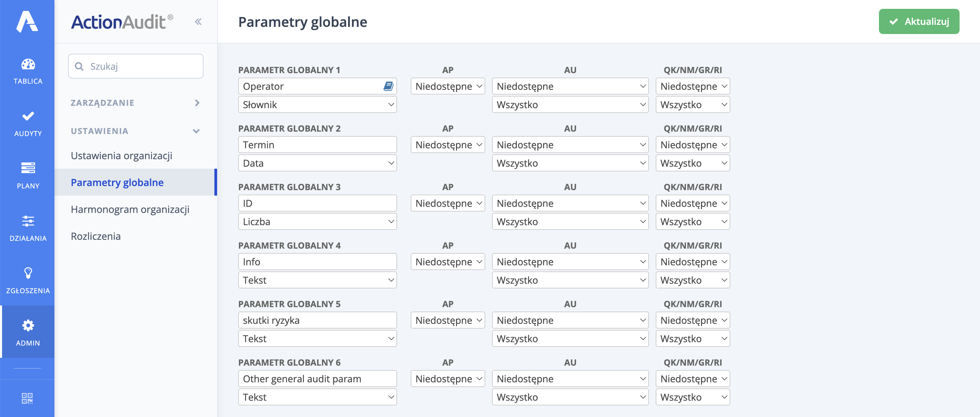Open the dictionary icon next to Operator field
This screenshot has height=417, width=980.
coord(388,86)
